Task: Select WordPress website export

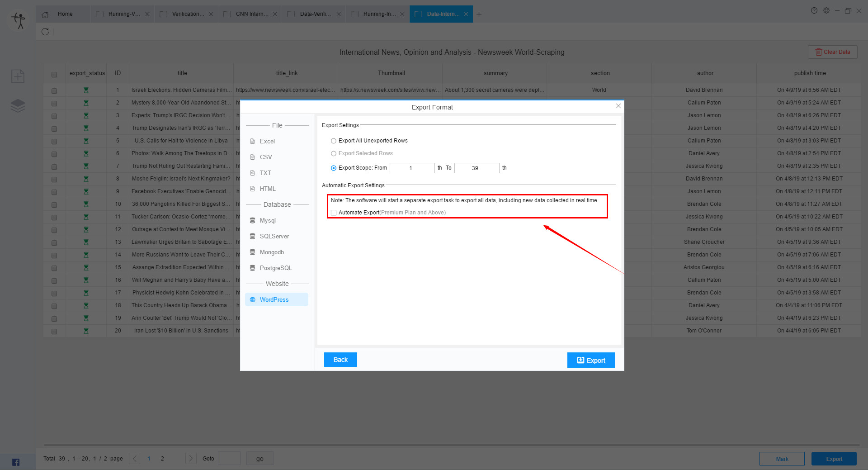Action: tap(277, 299)
